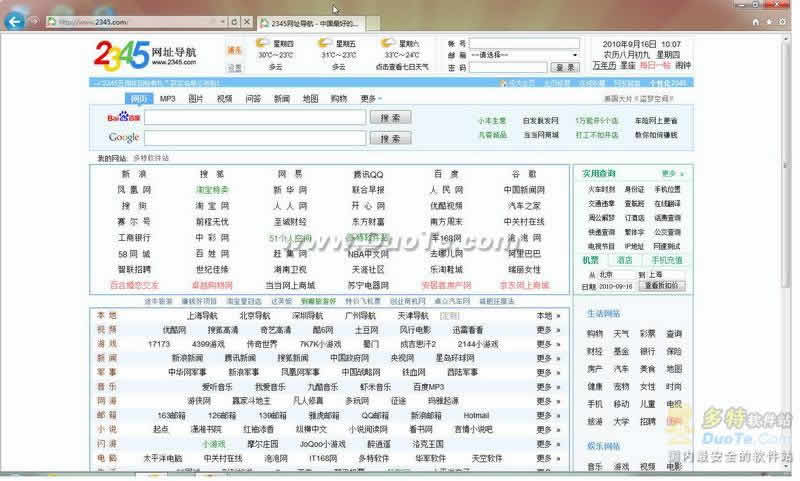Select the MP3 search tab
Image resolution: width=800 pixels, height=481 pixels.
[x=167, y=98]
